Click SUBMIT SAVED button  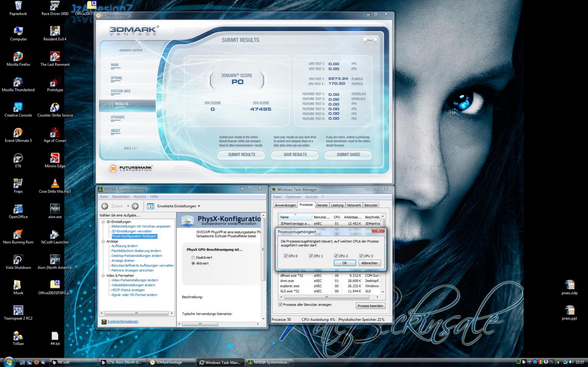(x=348, y=155)
